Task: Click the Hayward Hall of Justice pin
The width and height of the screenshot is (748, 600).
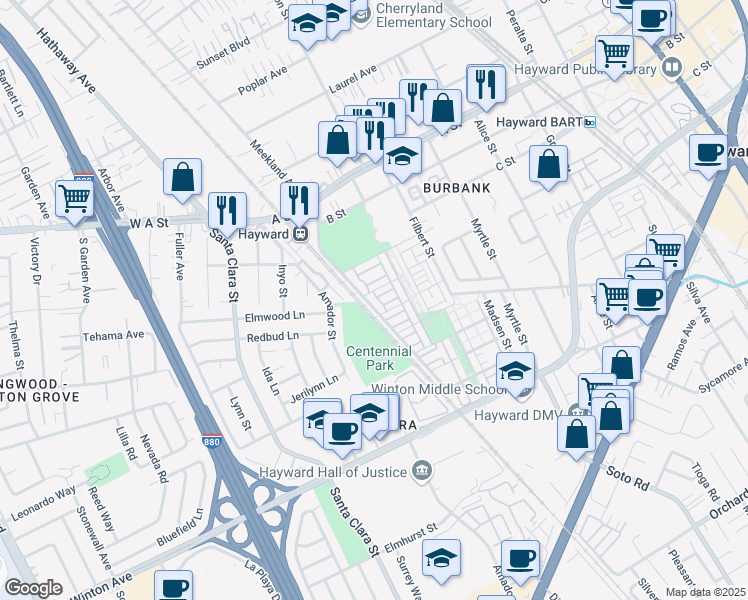Action: click(423, 472)
